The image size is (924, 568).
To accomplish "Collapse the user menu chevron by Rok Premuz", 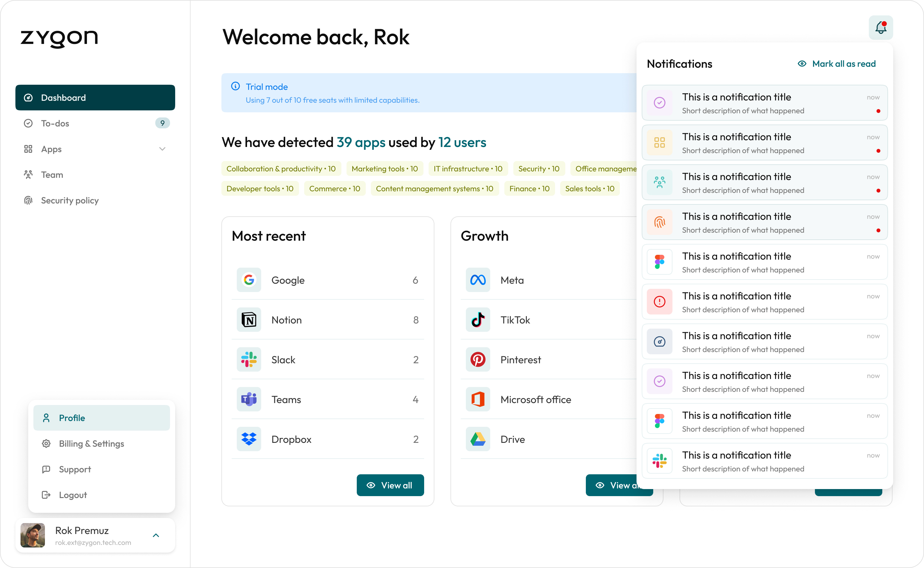I will coord(156,535).
